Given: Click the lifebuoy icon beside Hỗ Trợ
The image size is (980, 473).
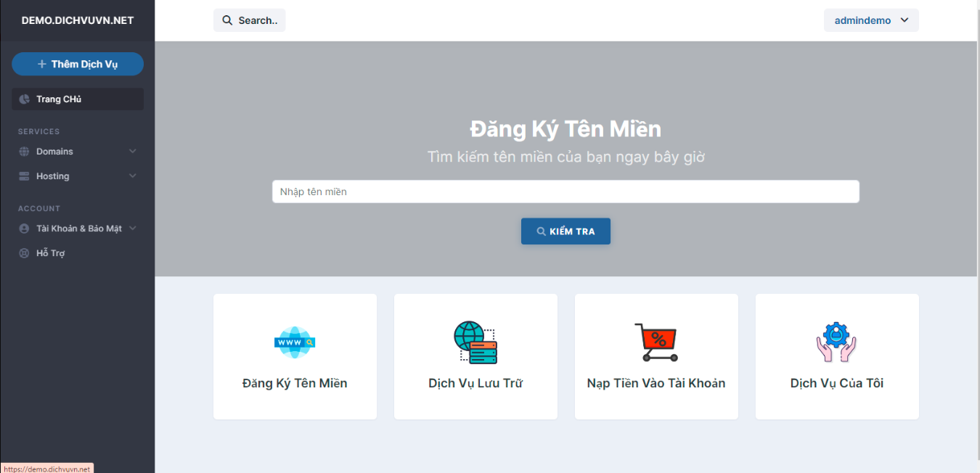Looking at the screenshot, I should 24,253.
